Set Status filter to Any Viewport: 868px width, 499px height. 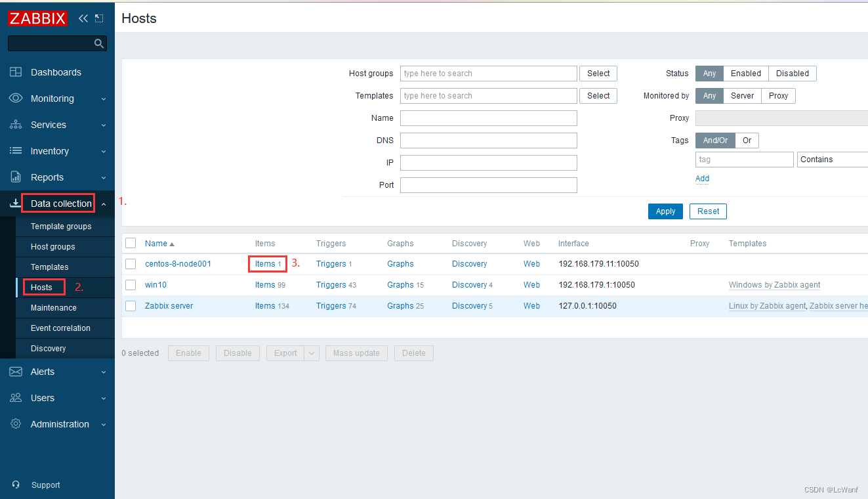coord(709,74)
